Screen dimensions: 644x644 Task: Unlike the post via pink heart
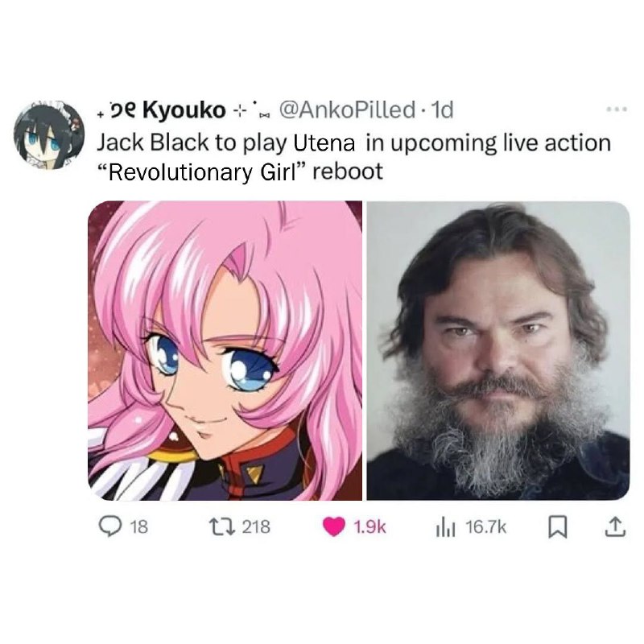tap(333, 527)
